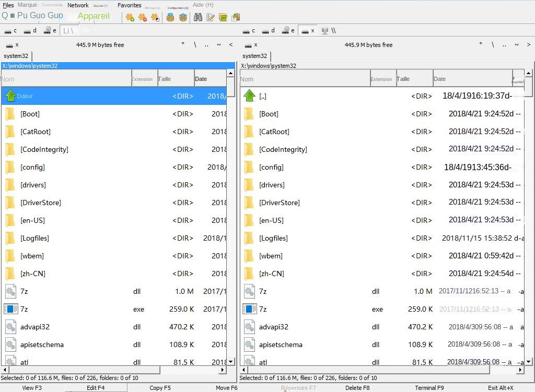Switch to the system32 tab on the right panel
Screen dimensions: 535x392
click(255, 56)
